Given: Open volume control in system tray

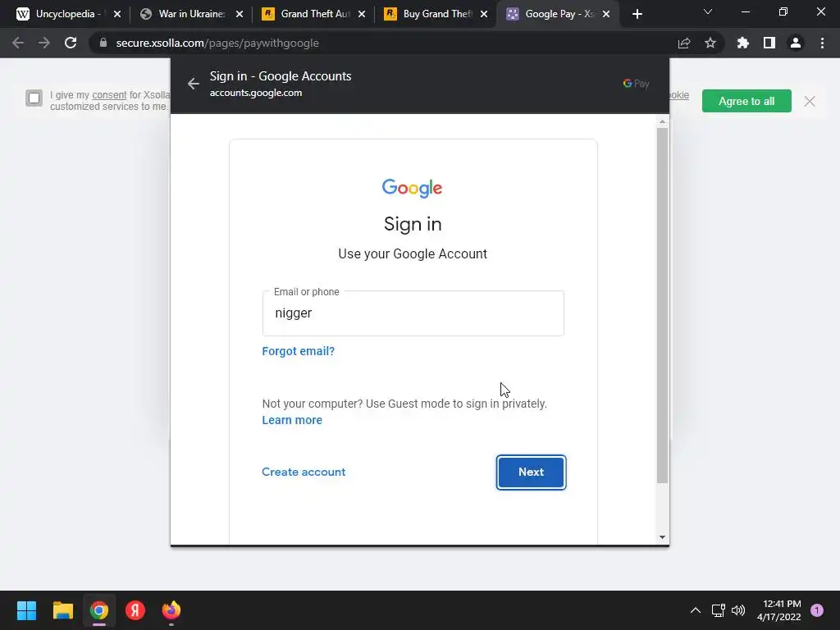Looking at the screenshot, I should [738, 610].
